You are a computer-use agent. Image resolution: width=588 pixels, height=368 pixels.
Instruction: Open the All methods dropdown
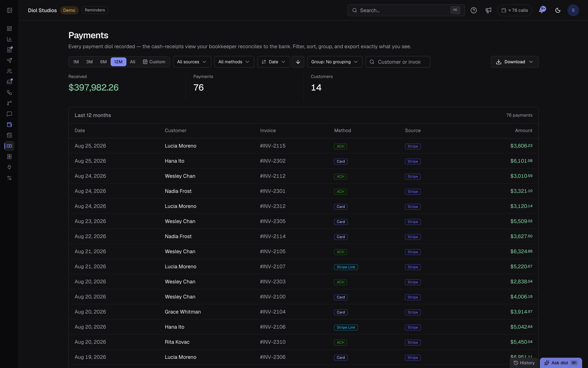234,62
